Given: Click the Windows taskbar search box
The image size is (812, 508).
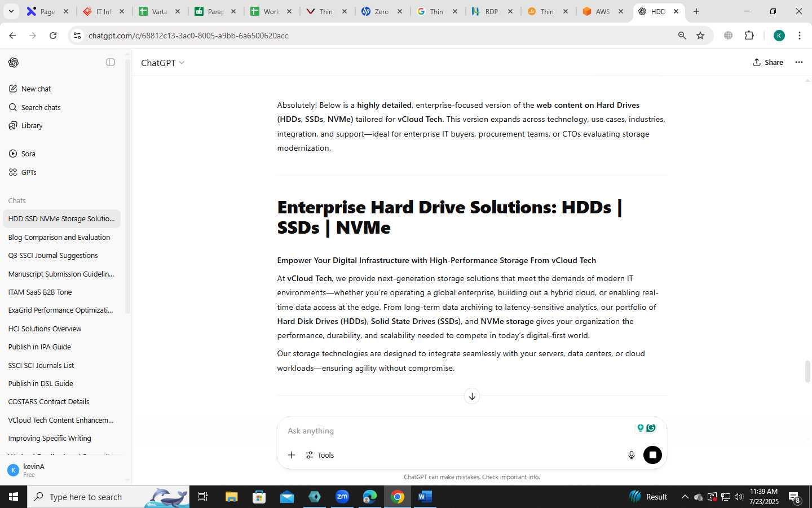Looking at the screenshot, I should tap(108, 497).
